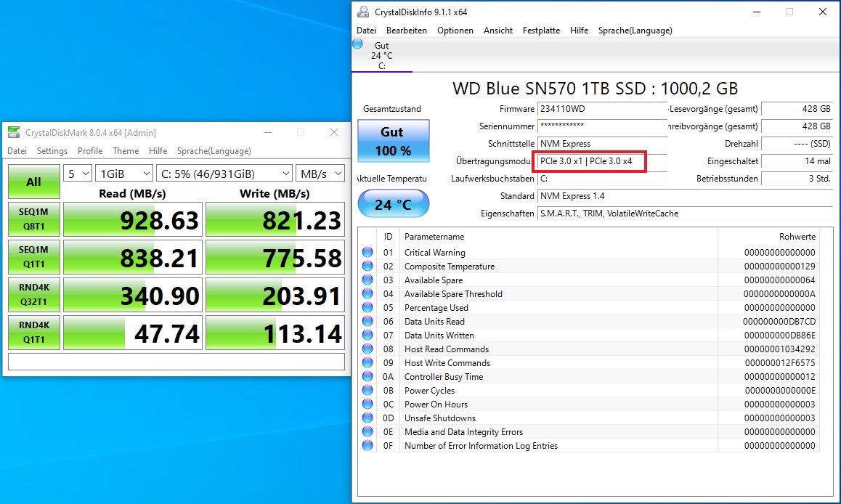This screenshot has width=841, height=504.
Task: Click the Eingeschaltet value 14 mal
Action: click(x=797, y=160)
